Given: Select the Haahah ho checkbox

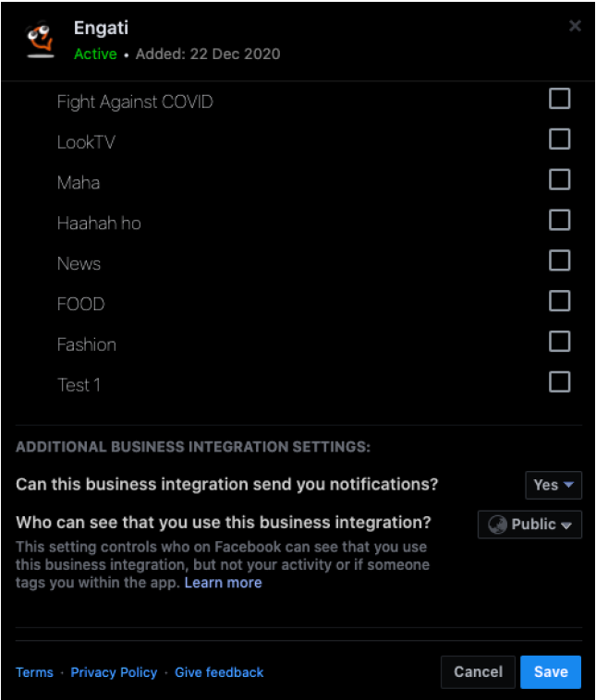Looking at the screenshot, I should click(559, 221).
